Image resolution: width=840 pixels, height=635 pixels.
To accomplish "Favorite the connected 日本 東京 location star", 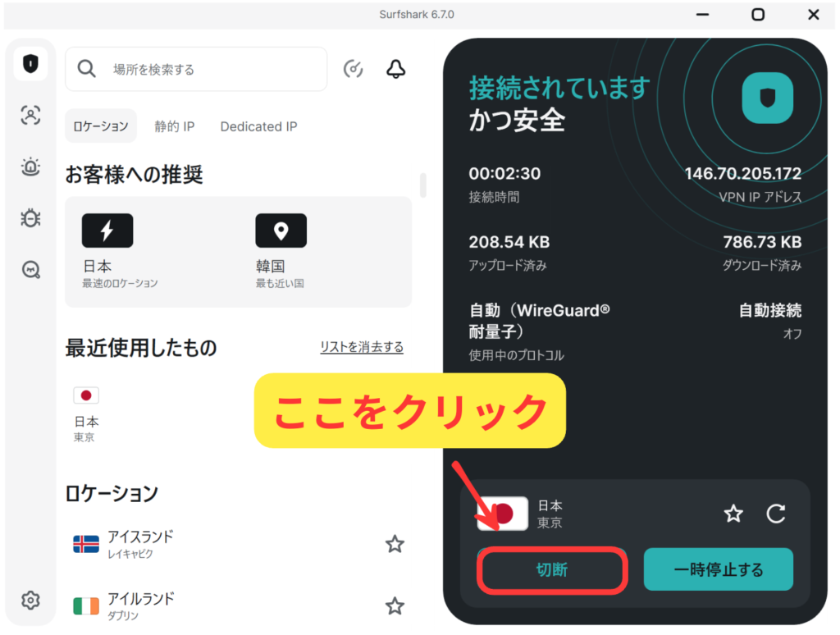I will (x=733, y=514).
